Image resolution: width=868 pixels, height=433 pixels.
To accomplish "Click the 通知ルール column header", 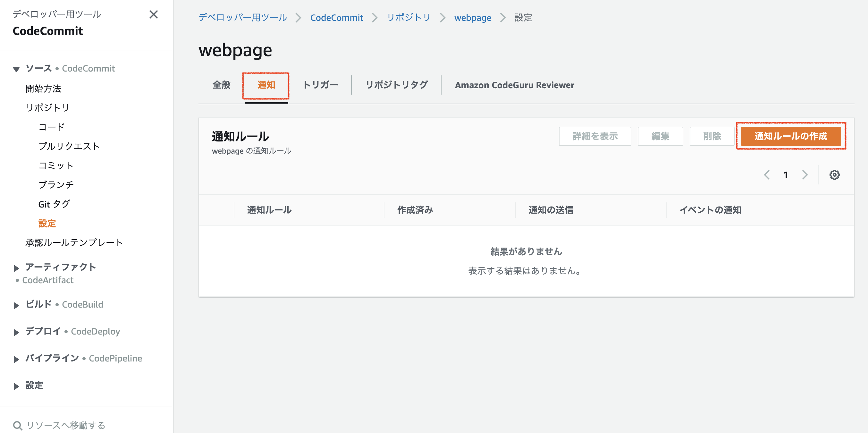I will [x=269, y=210].
